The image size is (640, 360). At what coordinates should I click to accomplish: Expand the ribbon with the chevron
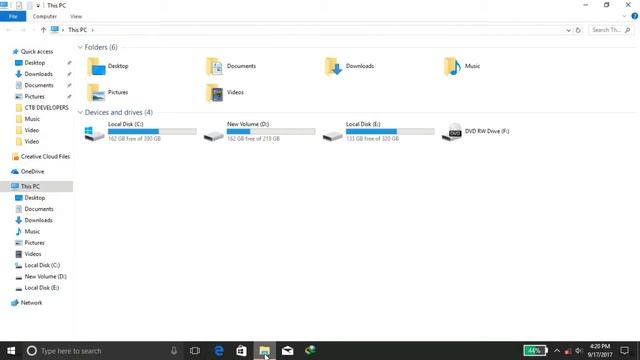point(624,16)
